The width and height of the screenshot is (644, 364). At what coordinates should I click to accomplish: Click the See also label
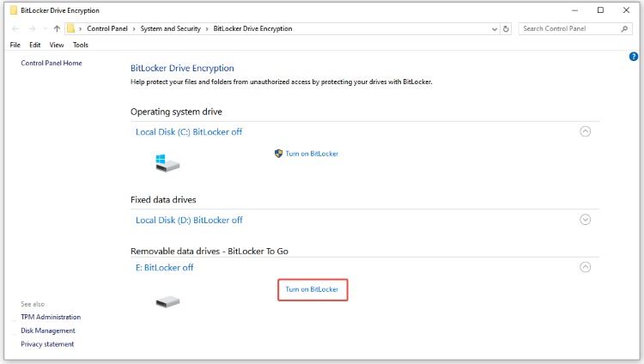point(33,304)
